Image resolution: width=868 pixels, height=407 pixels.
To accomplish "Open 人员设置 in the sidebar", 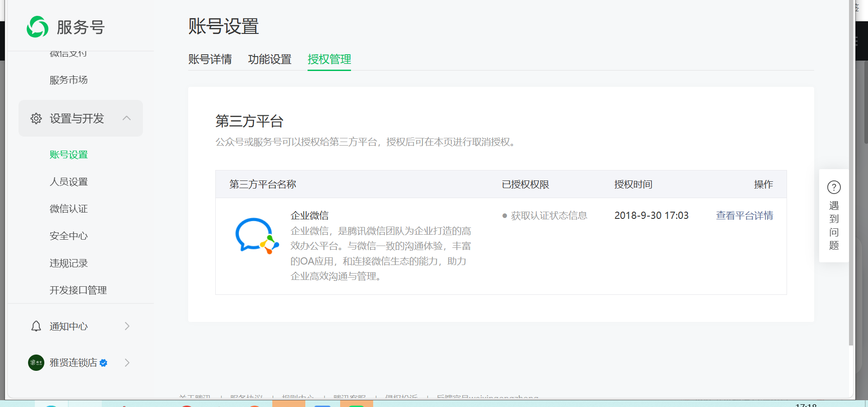I will point(69,182).
